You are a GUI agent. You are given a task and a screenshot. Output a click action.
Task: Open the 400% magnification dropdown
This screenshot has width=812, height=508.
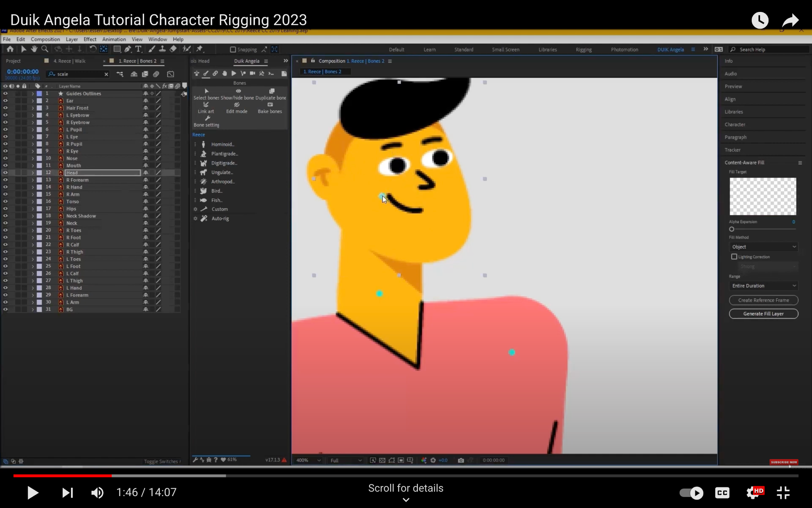pos(308,460)
